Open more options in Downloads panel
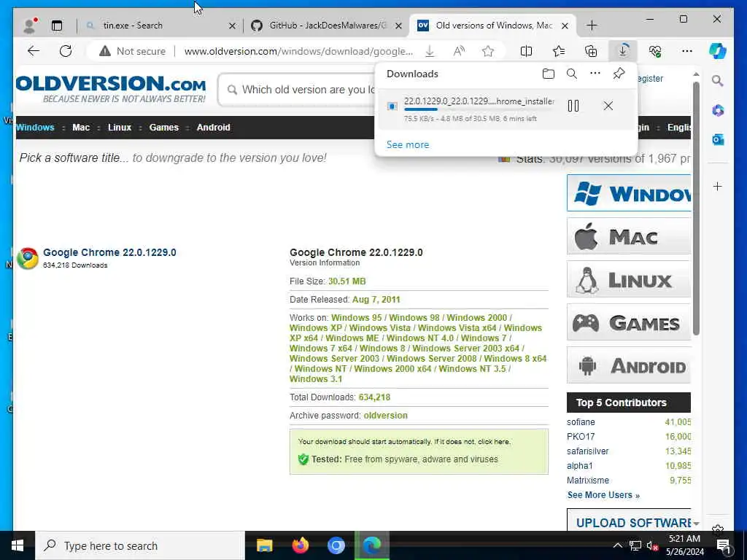 (x=595, y=74)
